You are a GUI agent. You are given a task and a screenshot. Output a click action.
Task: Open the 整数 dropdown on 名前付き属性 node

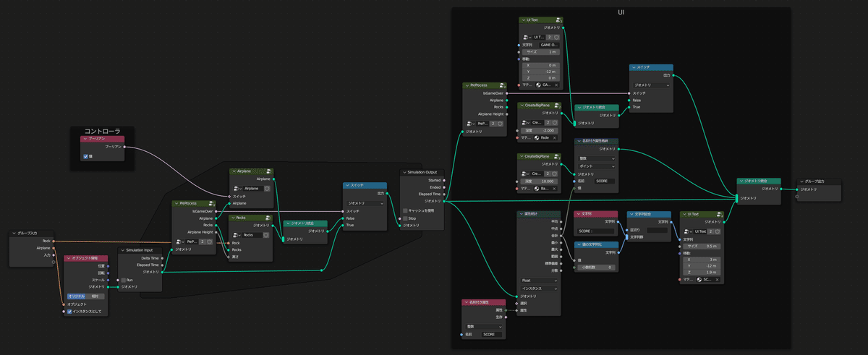(484, 326)
